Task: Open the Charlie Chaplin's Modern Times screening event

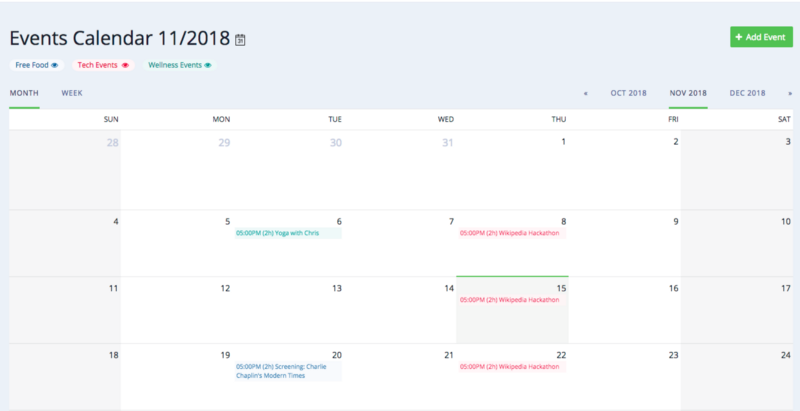Action: pyautogui.click(x=288, y=371)
